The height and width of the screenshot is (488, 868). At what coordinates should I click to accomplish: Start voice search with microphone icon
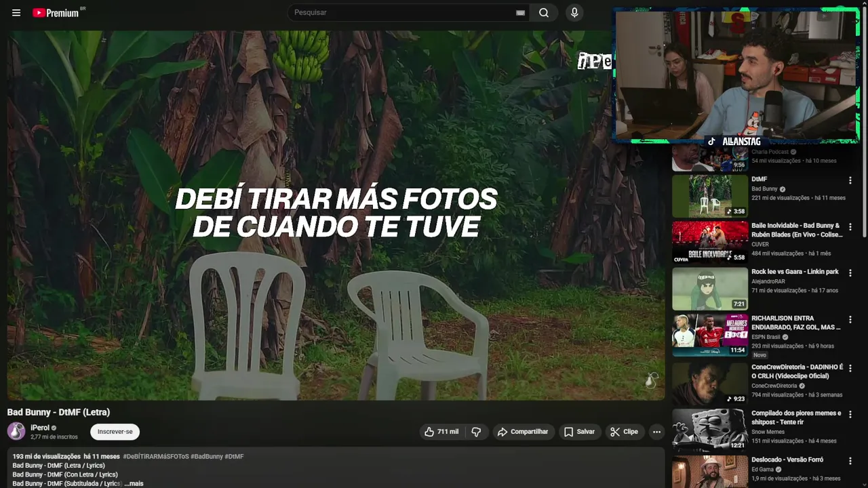point(574,13)
